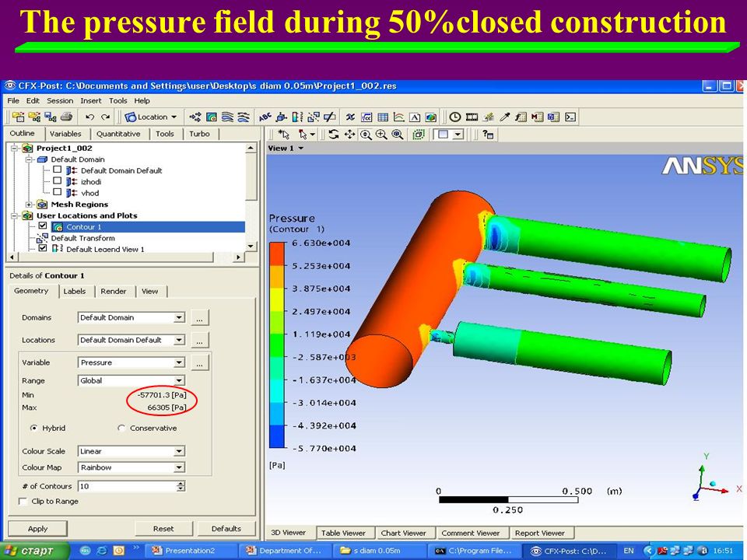747x560 pixels.
Task: Toggle the Default Domain Default checkbox
Action: [57, 170]
